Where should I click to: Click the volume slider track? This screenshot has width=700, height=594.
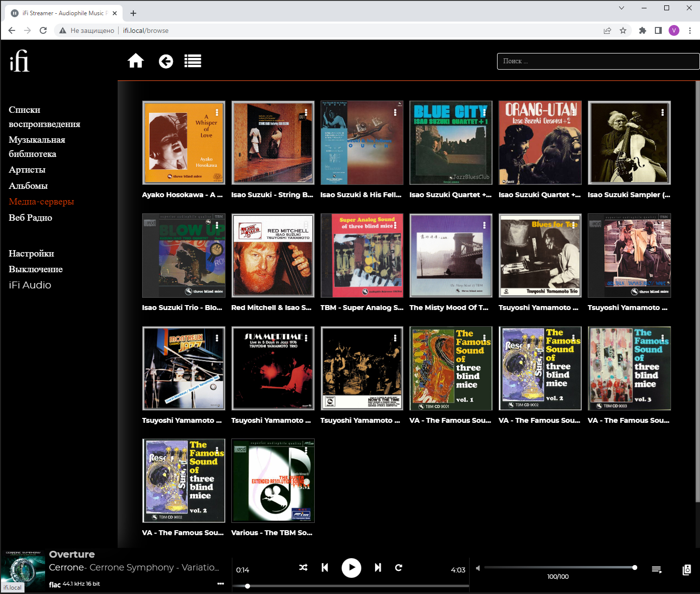pos(559,568)
